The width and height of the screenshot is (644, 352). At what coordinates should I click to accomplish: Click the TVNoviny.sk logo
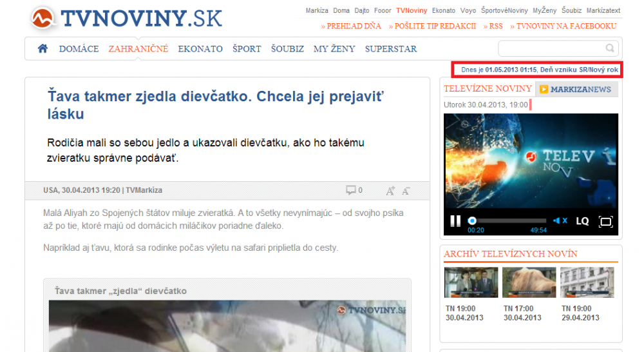pyautogui.click(x=126, y=19)
